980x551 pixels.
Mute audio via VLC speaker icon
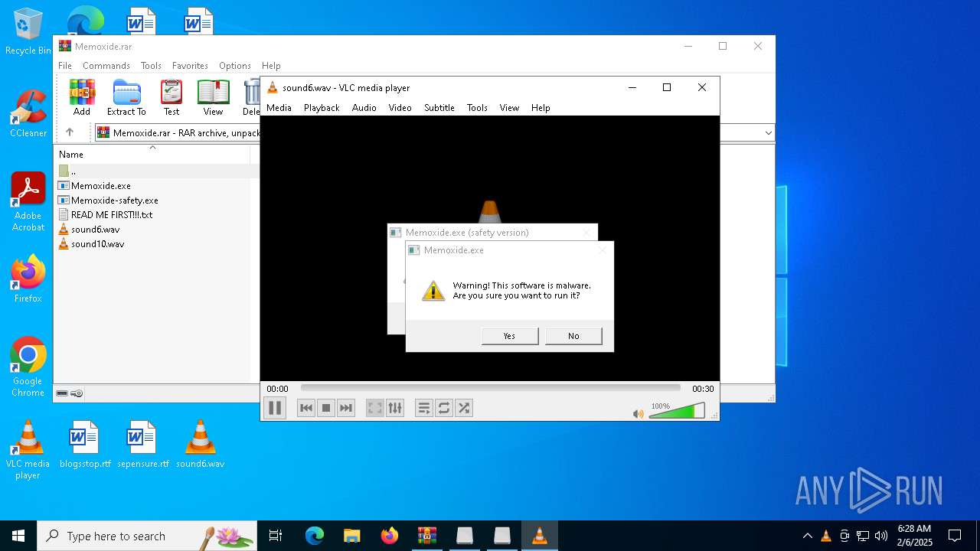[x=638, y=413]
